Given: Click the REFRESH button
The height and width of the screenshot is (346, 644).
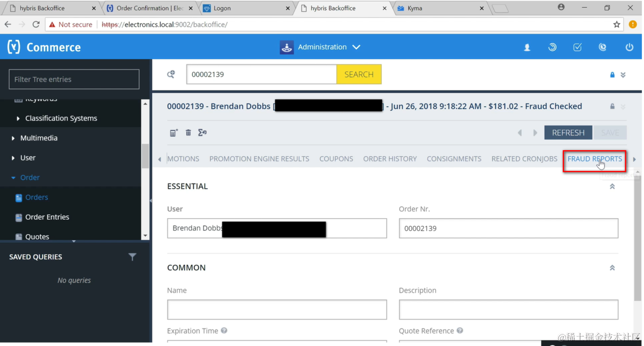Looking at the screenshot, I should click(568, 132).
